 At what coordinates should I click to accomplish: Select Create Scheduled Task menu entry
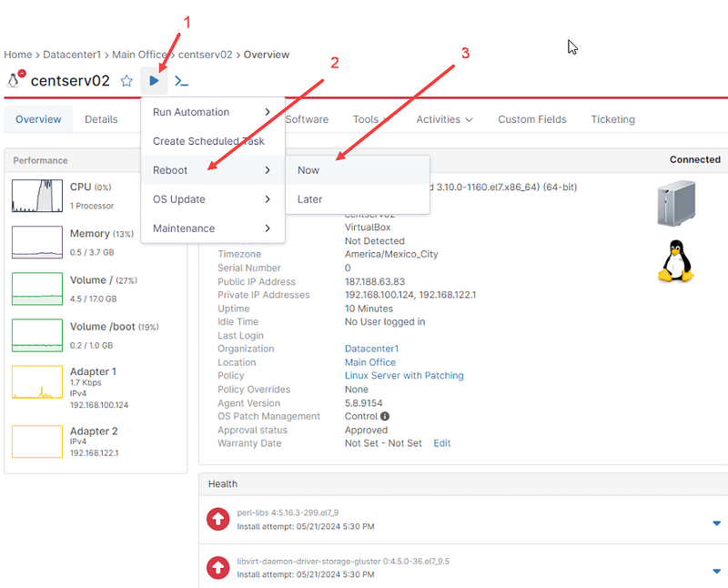(x=208, y=141)
